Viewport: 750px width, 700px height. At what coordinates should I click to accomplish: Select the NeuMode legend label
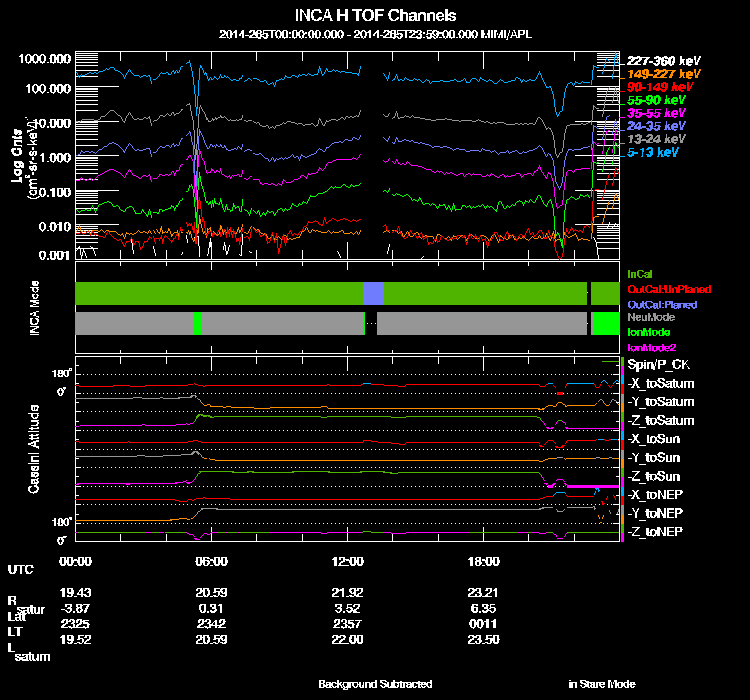650,317
